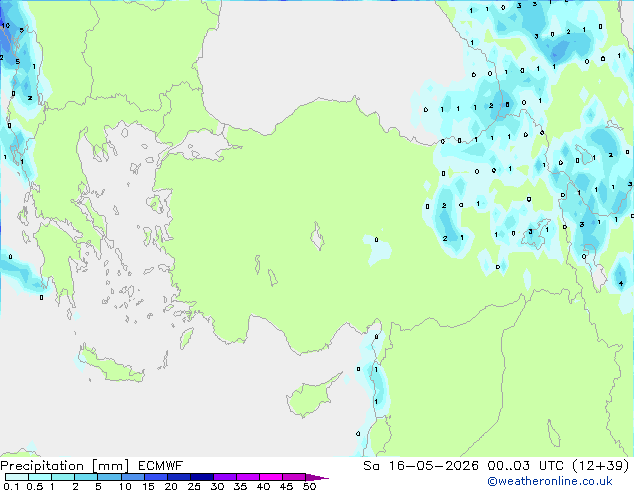Click the '50' legend label

click(x=309, y=486)
